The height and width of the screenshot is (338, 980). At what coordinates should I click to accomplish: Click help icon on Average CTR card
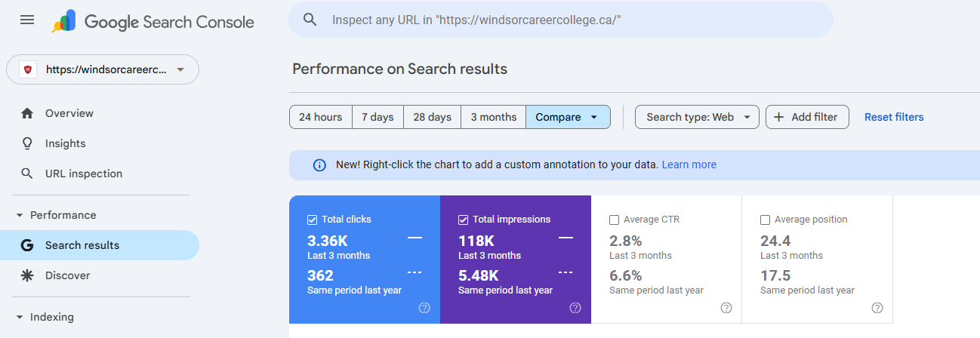coord(726,308)
